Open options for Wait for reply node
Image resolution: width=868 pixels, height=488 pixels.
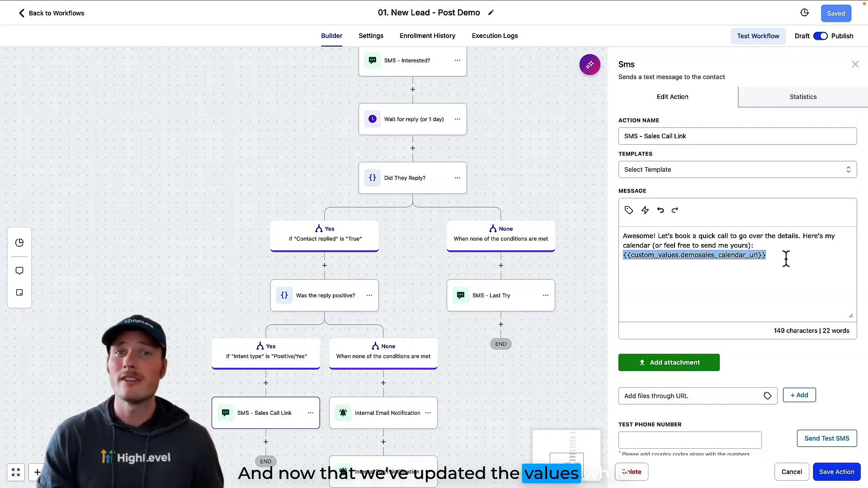point(458,119)
